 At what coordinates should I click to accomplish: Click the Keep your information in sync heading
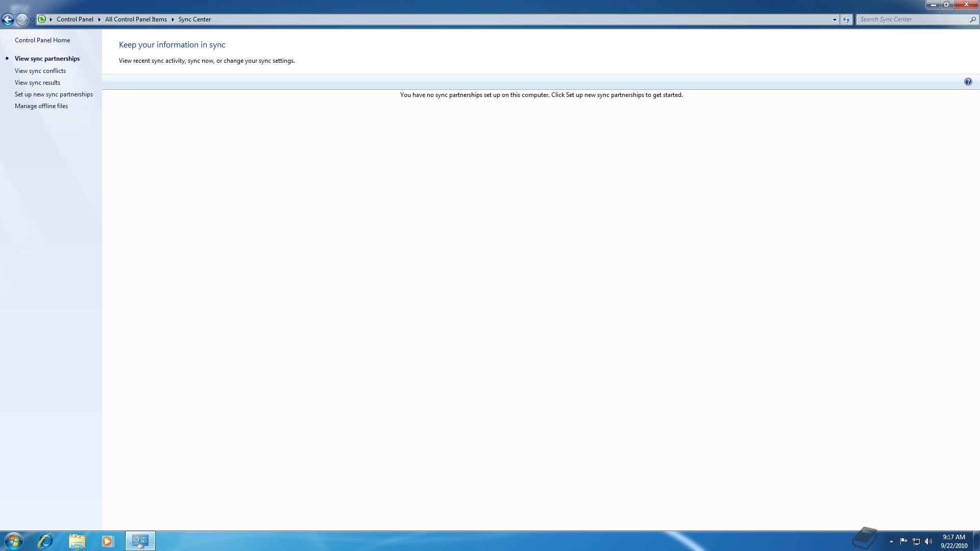click(x=172, y=45)
